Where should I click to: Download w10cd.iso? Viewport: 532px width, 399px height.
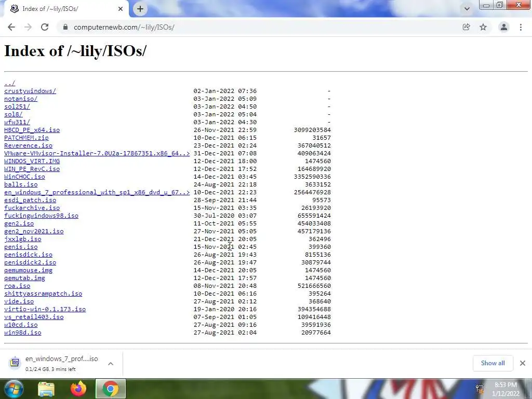coord(21,325)
